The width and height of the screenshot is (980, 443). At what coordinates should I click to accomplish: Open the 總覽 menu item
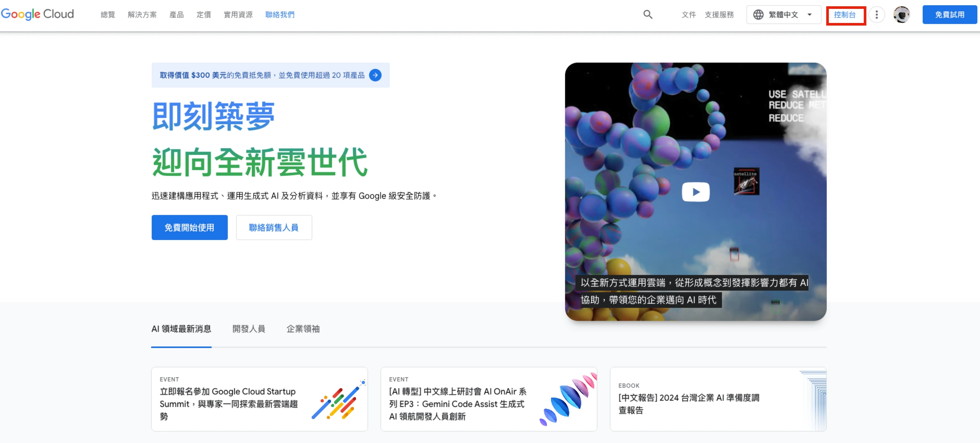[108, 14]
